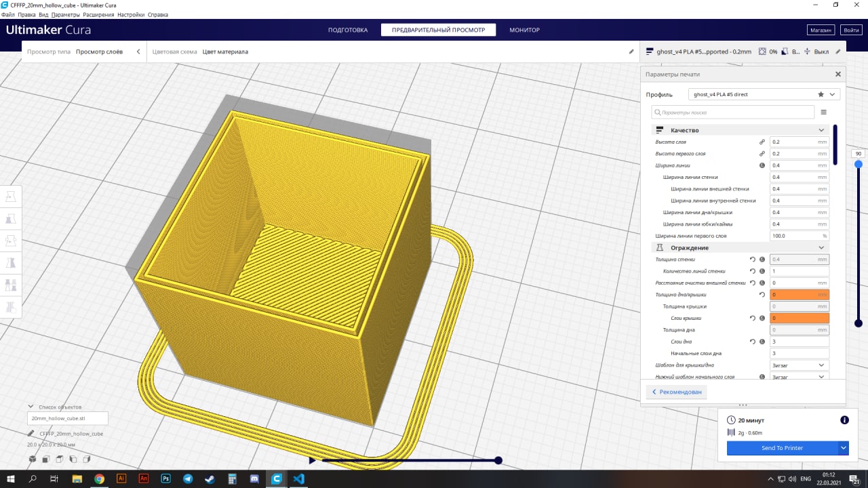Viewport: 868px width, 488px height.
Task: Open the settings visibility hamburger menu
Action: click(824, 113)
